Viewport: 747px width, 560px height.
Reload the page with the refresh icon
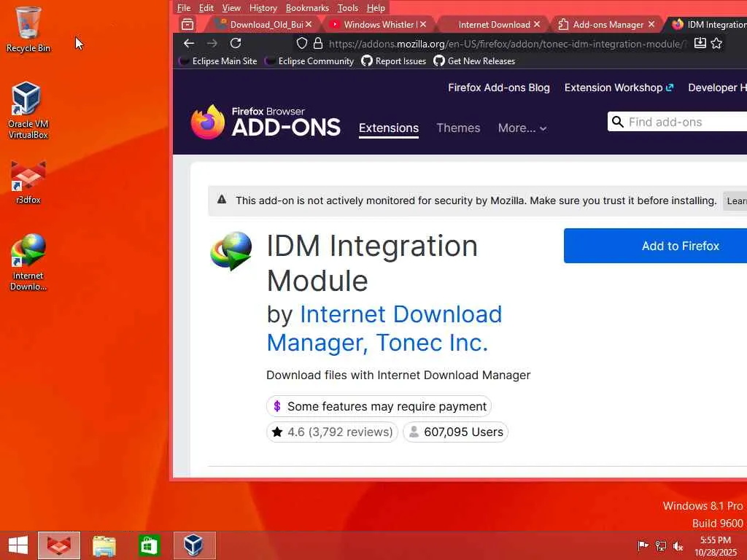click(236, 43)
